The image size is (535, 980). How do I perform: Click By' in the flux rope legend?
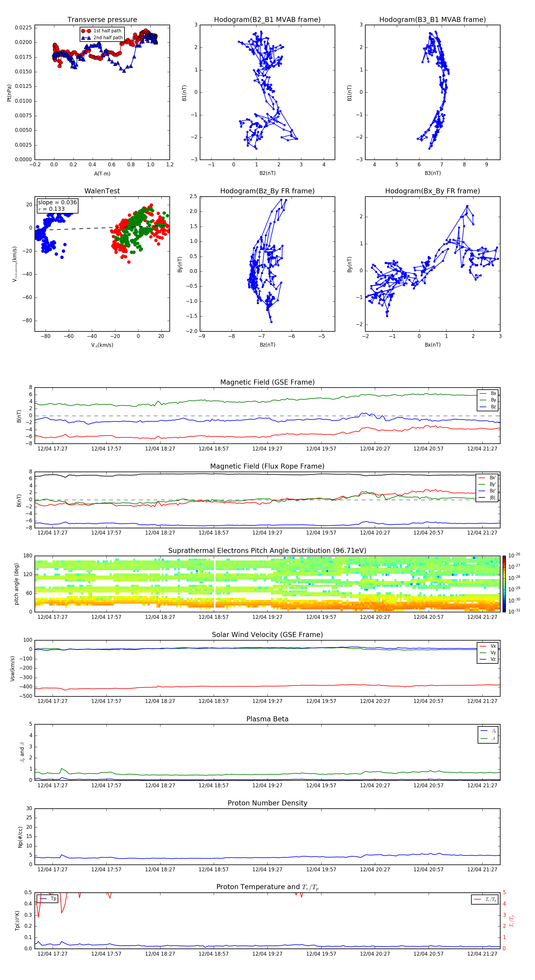click(x=487, y=484)
